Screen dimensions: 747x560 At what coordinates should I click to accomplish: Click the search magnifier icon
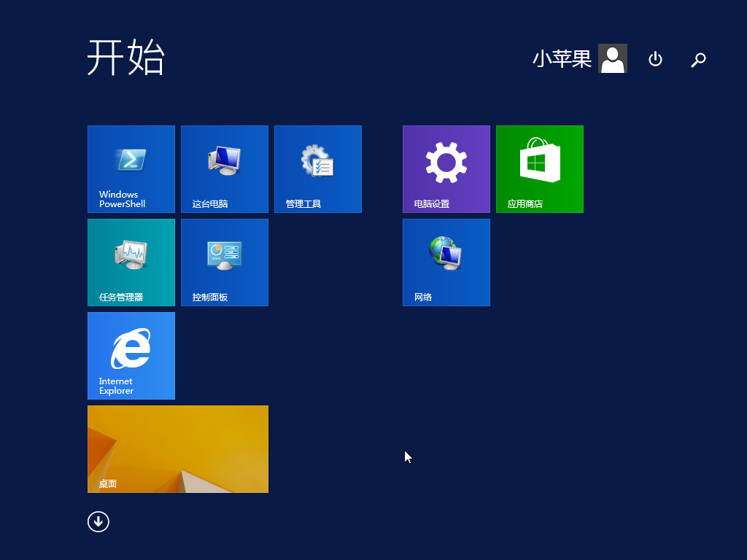point(698,59)
